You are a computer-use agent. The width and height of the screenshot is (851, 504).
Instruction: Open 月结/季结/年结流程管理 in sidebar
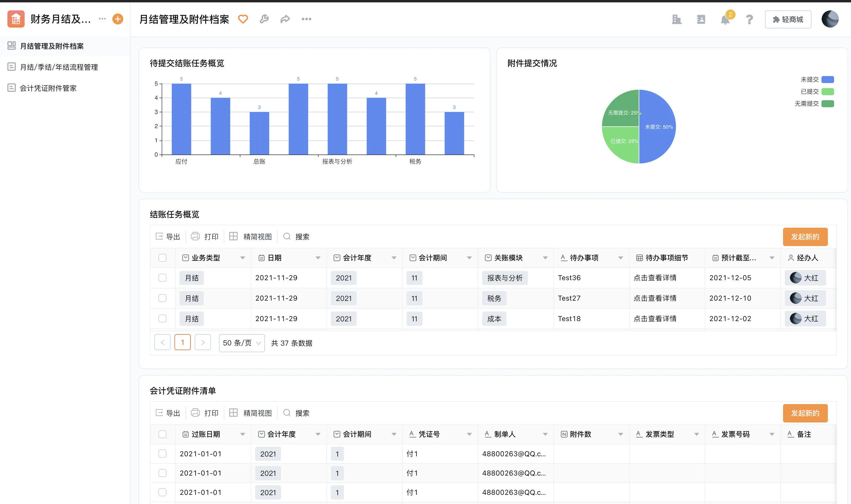(x=59, y=67)
